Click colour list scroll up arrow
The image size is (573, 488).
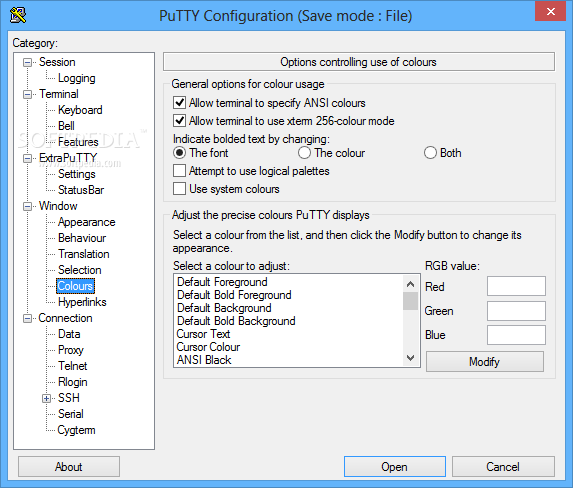coord(410,284)
